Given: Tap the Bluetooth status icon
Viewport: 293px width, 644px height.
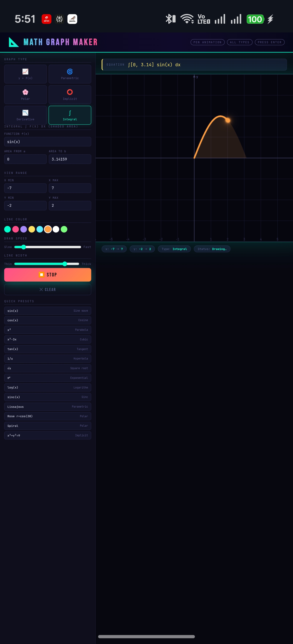Looking at the screenshot, I should (x=170, y=19).
